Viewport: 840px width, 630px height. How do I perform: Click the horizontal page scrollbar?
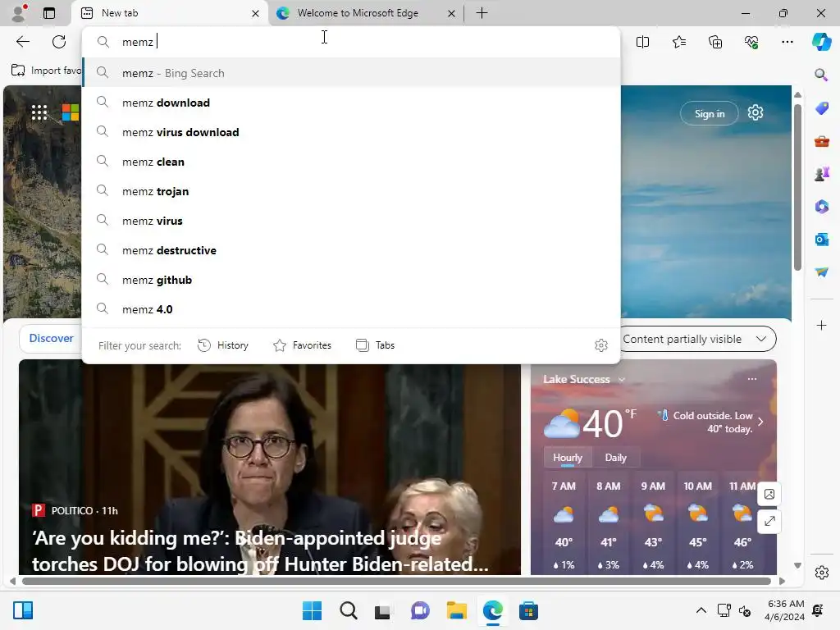point(396,582)
